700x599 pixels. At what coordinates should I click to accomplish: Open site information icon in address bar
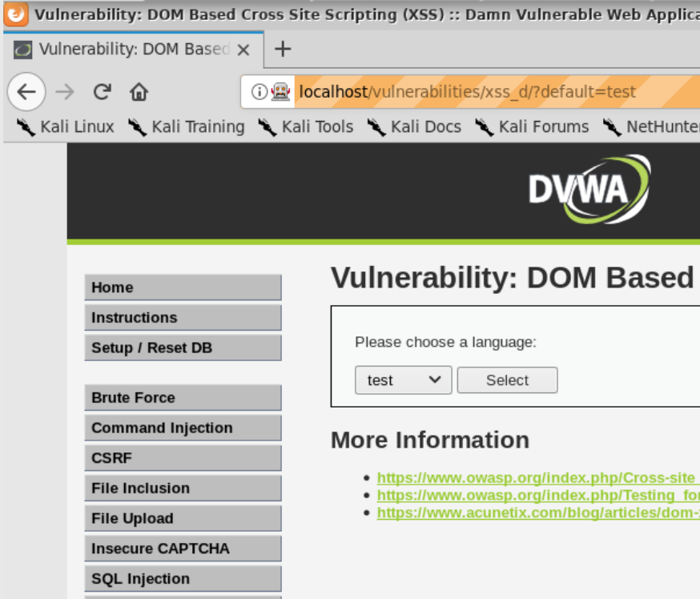[259, 92]
